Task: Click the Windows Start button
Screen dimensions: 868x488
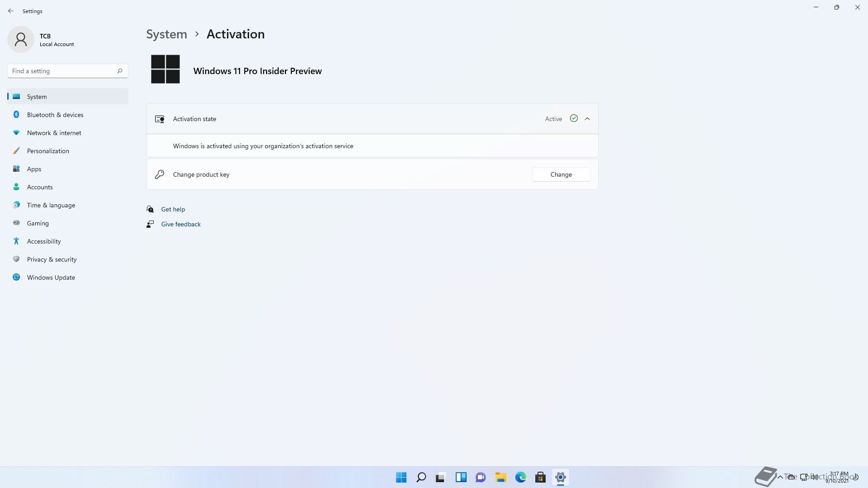Action: pyautogui.click(x=401, y=477)
